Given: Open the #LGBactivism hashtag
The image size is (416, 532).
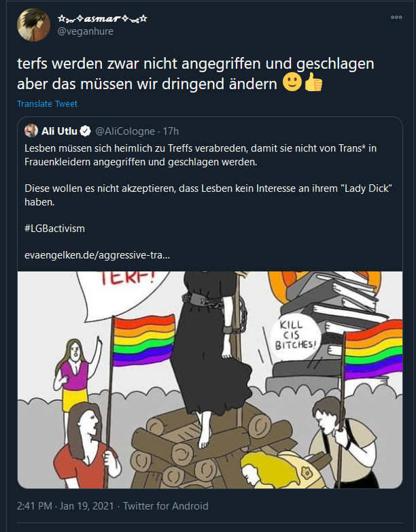Looking at the screenshot, I should coord(54,229).
